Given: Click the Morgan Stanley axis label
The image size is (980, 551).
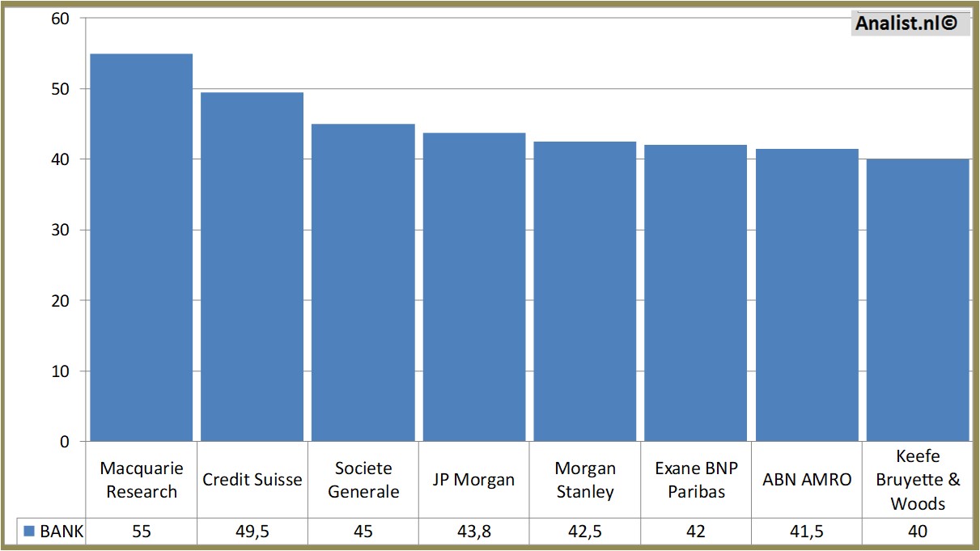Looking at the screenshot, I should tap(585, 480).
